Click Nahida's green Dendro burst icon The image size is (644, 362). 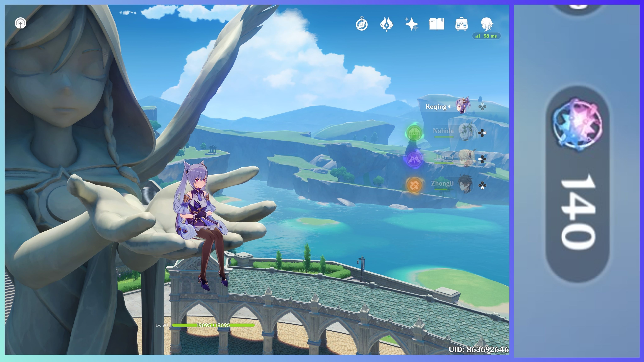[414, 133]
